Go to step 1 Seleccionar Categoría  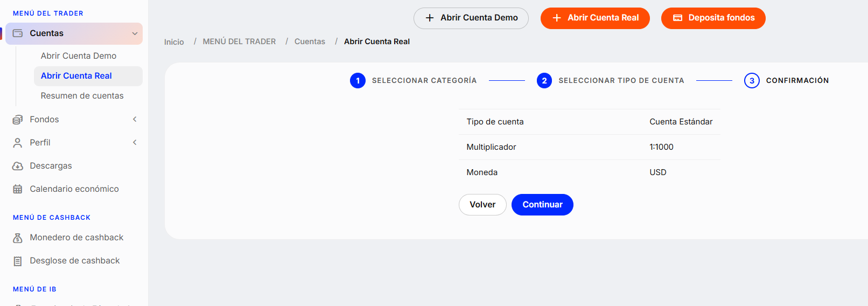pos(413,81)
